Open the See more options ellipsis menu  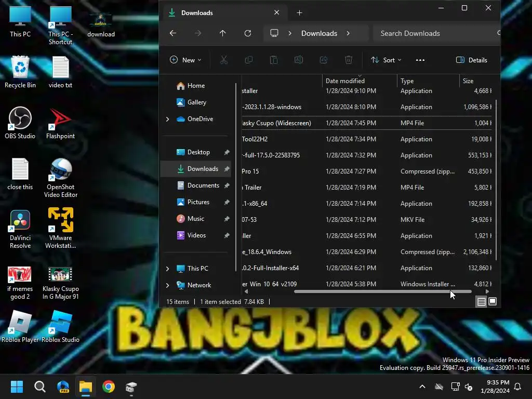[420, 60]
